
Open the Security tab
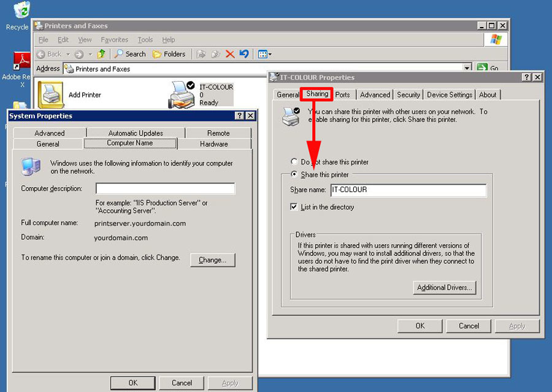pos(408,94)
